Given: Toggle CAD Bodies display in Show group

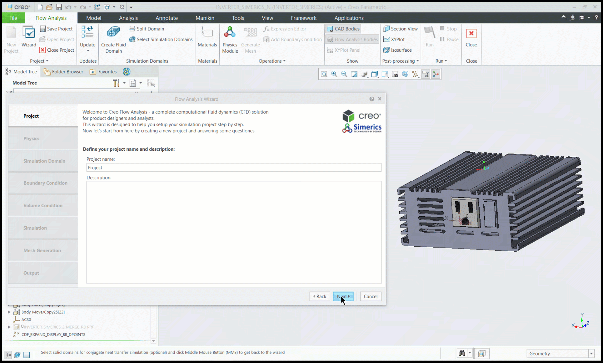Looking at the screenshot, I should 343,29.
